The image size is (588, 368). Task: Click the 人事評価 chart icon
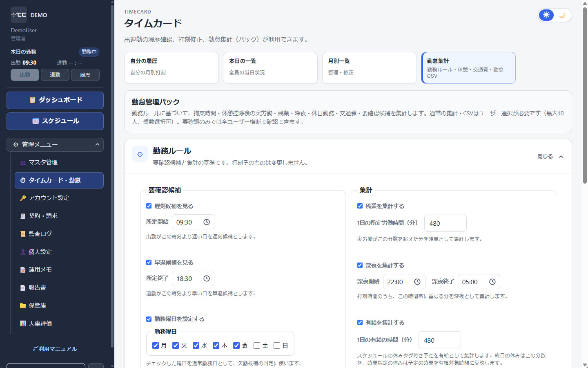23,323
